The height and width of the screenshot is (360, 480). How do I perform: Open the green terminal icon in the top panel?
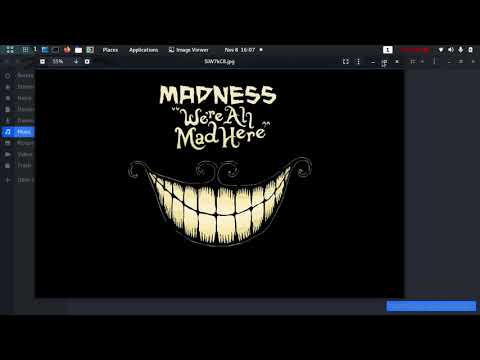click(90, 50)
